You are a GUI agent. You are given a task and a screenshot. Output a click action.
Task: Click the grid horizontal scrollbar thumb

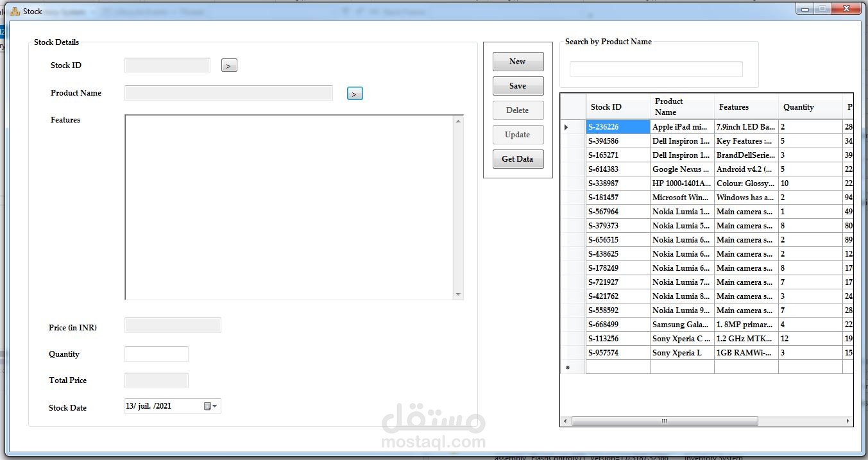(665, 422)
